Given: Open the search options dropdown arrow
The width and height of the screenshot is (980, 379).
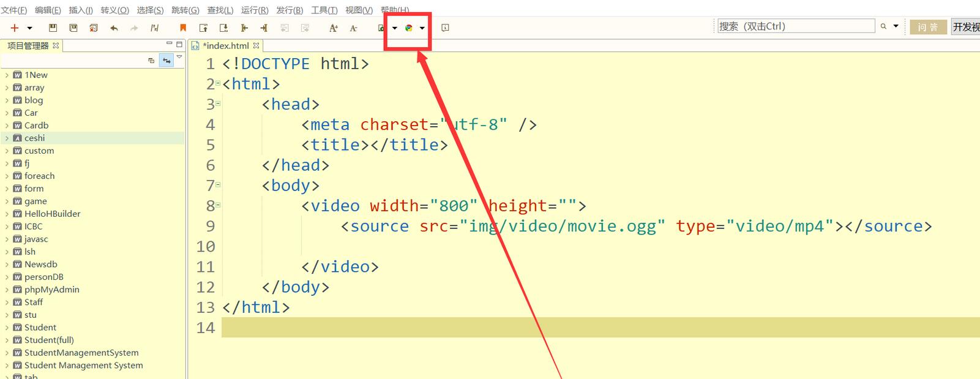Looking at the screenshot, I should click(x=896, y=26).
